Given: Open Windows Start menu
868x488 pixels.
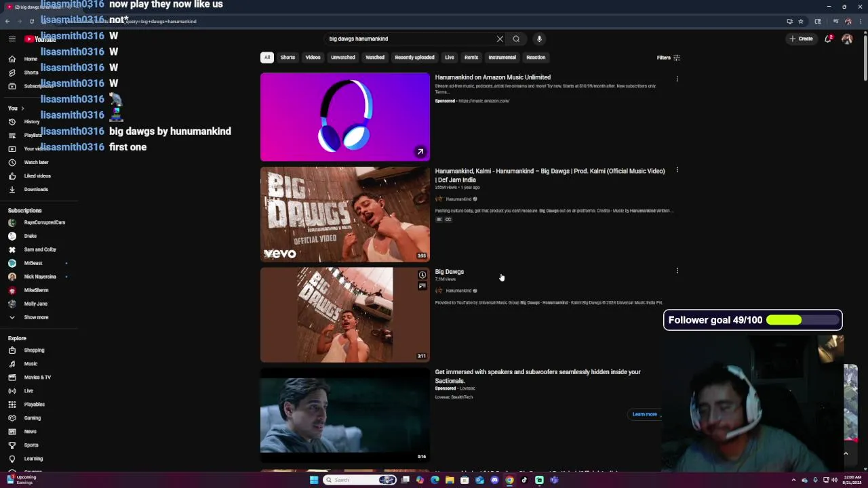Looking at the screenshot, I should click(314, 480).
